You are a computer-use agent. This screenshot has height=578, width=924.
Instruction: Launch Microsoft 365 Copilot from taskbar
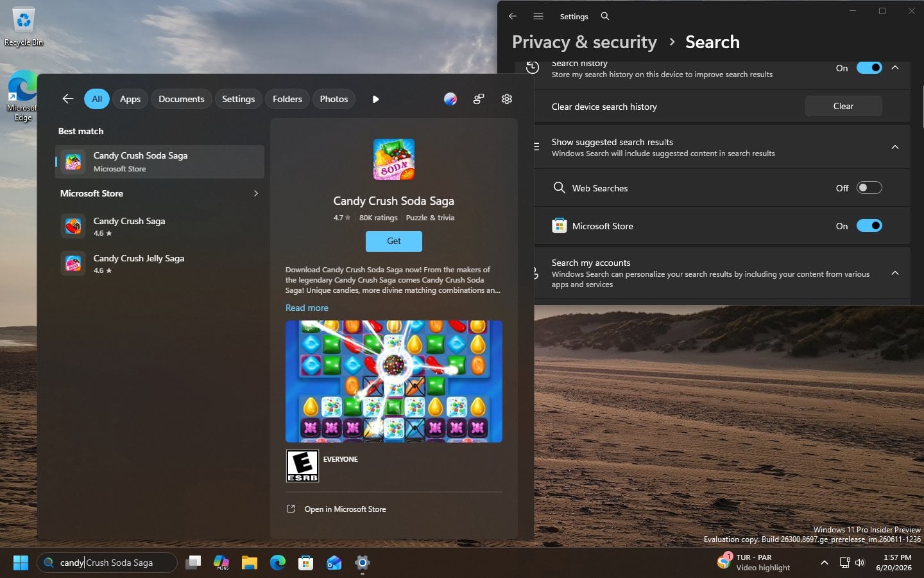click(221, 563)
